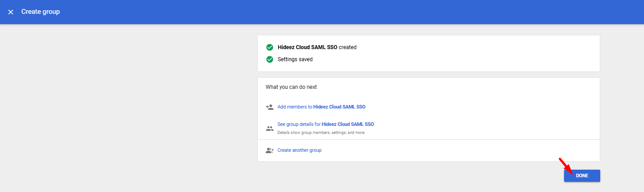Screen dimensions: 644x192
Task: Click the What you can do next heading
Action: point(291,87)
